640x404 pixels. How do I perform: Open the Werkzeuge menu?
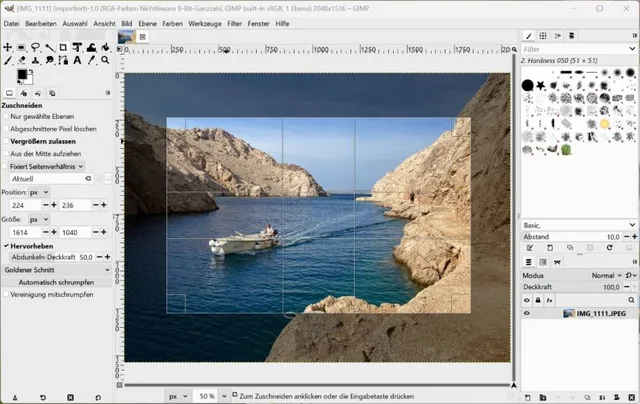click(205, 21)
